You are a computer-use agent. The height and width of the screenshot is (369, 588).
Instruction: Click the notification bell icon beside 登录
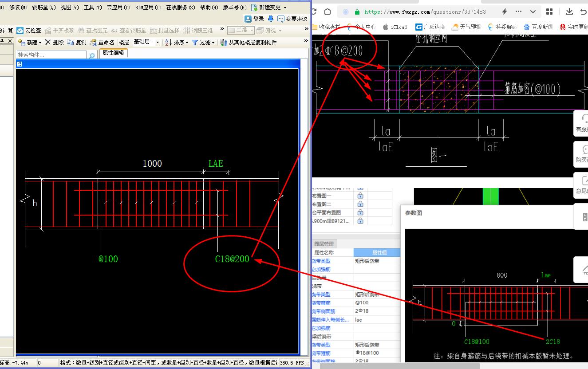[x=271, y=19]
